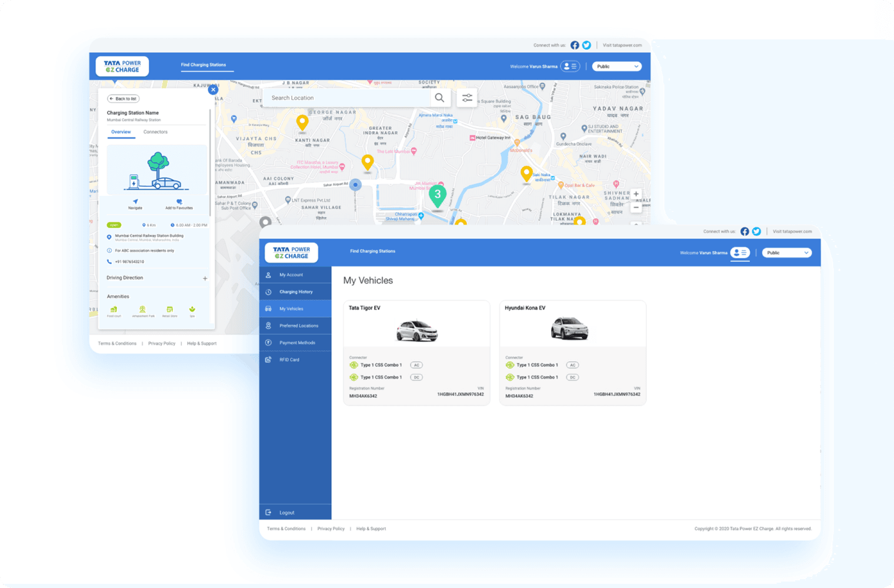Click the map search magnifier icon
This screenshot has width=894, height=588.
tap(439, 98)
